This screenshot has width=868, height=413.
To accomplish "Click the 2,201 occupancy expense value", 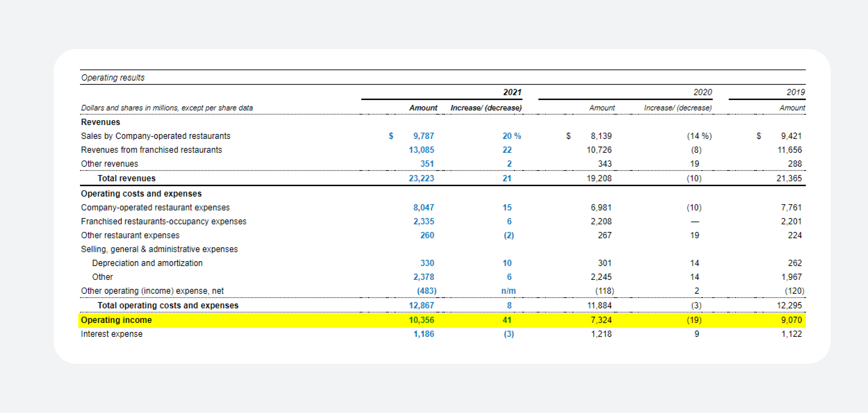I will (x=791, y=221).
